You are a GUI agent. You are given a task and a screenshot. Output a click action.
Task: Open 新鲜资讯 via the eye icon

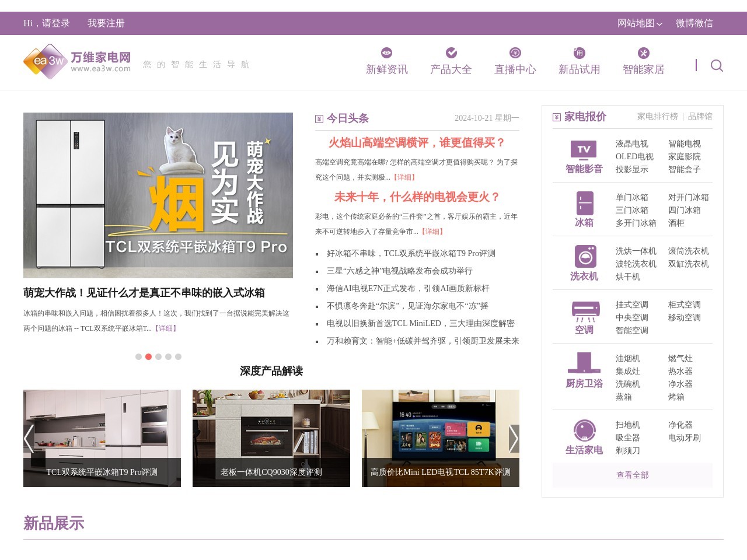point(386,52)
